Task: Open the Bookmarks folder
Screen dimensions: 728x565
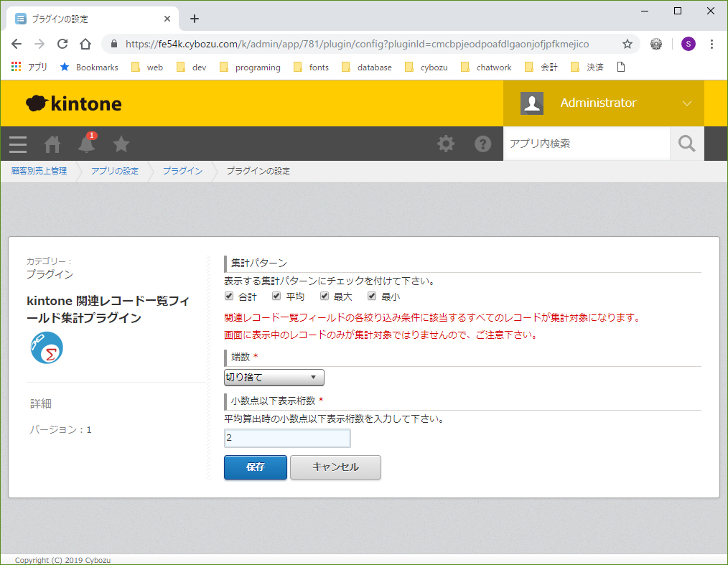Action: pos(89,67)
